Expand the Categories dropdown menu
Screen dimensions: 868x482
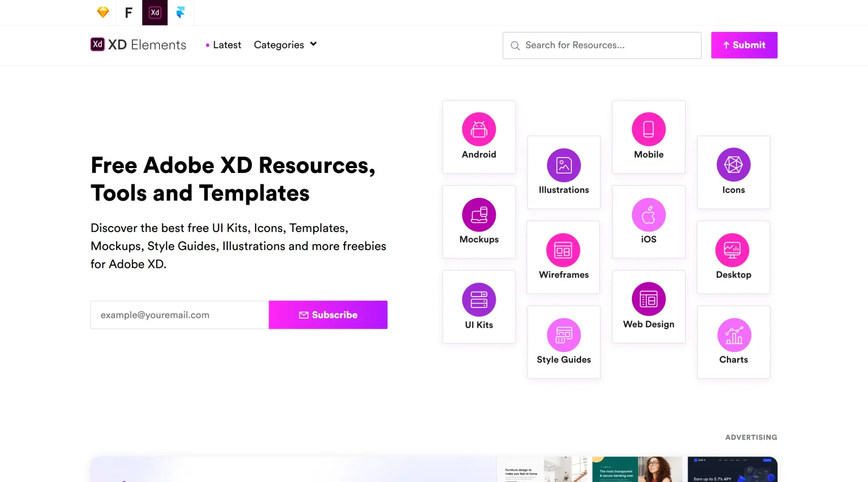coord(285,45)
